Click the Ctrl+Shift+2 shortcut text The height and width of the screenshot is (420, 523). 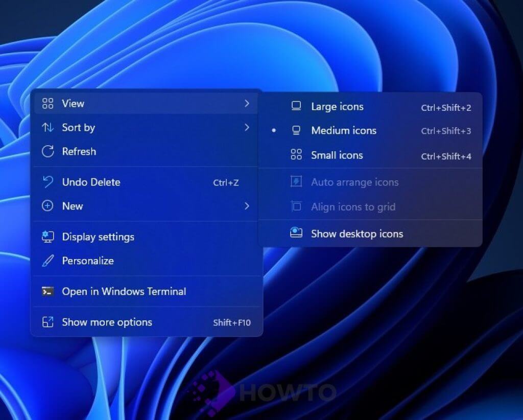(x=446, y=108)
